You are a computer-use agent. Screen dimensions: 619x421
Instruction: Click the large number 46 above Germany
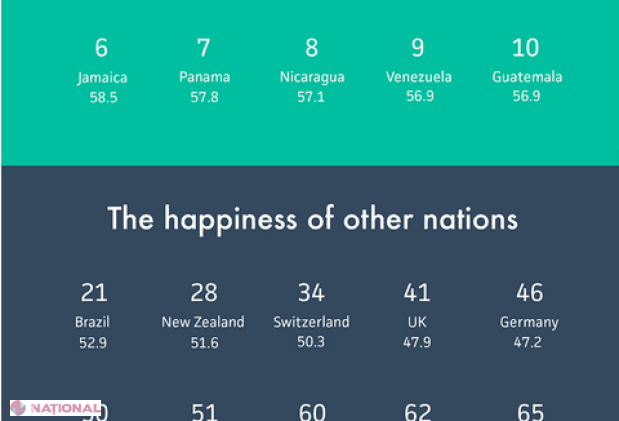[x=530, y=293]
